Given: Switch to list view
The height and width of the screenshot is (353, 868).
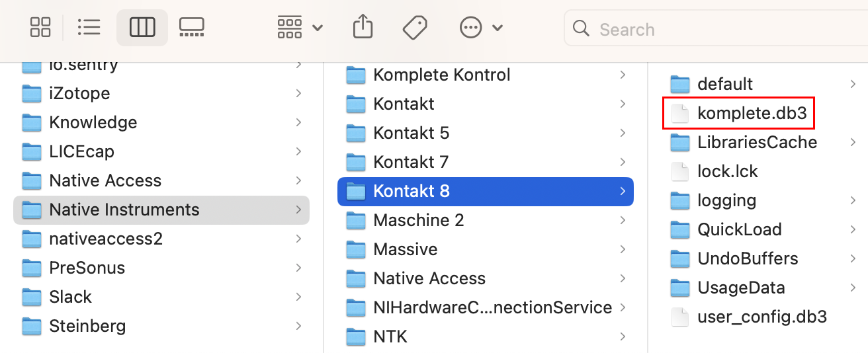Looking at the screenshot, I should click(89, 27).
